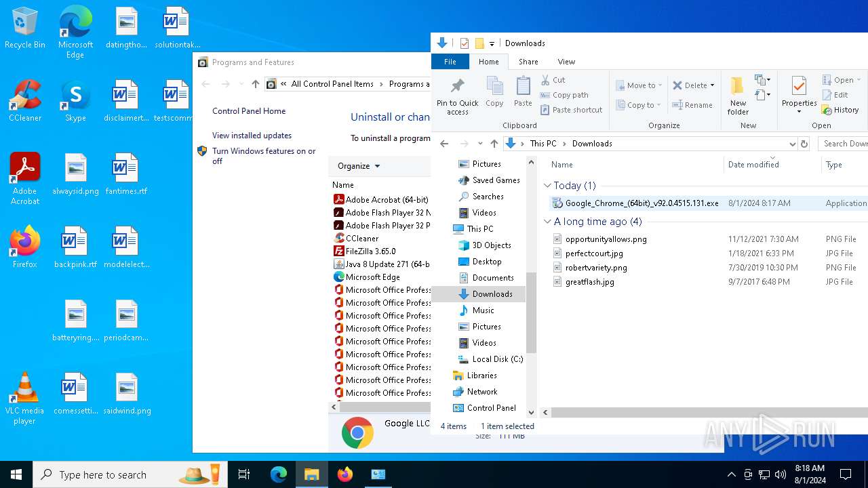868x488 pixels.
Task: Open the Quick Access Toolbar customize dropdown
Action: 492,43
